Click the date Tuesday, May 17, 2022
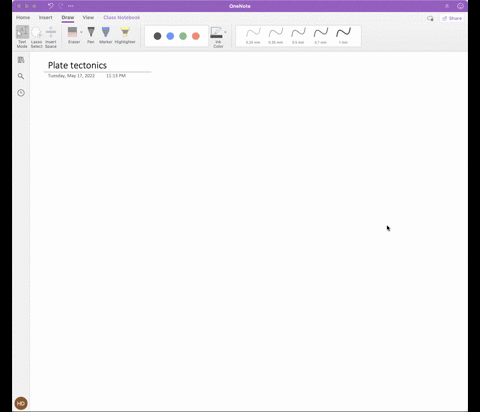Viewport: 480px width, 412px height. [71, 76]
